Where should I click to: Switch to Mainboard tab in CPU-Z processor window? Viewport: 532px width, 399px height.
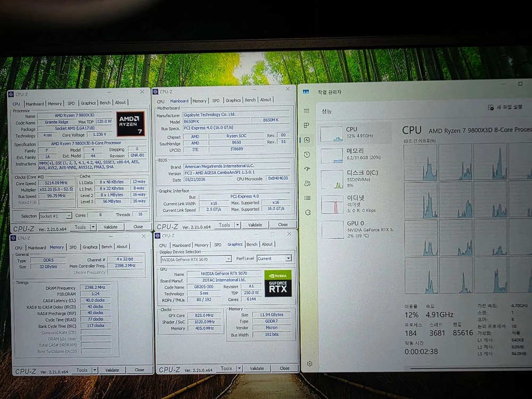pyautogui.click(x=35, y=104)
